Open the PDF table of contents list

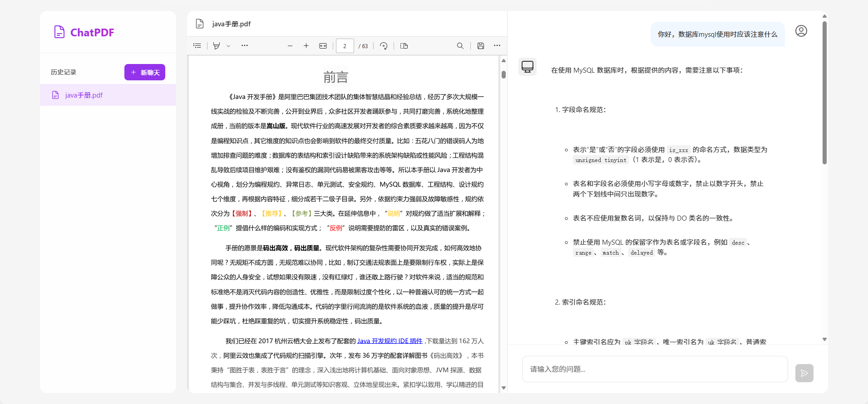click(x=197, y=46)
